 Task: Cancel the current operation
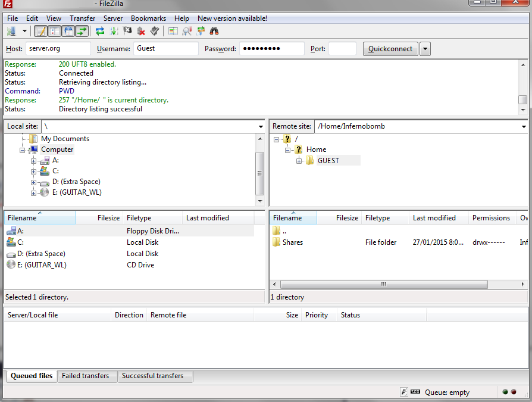point(127,31)
